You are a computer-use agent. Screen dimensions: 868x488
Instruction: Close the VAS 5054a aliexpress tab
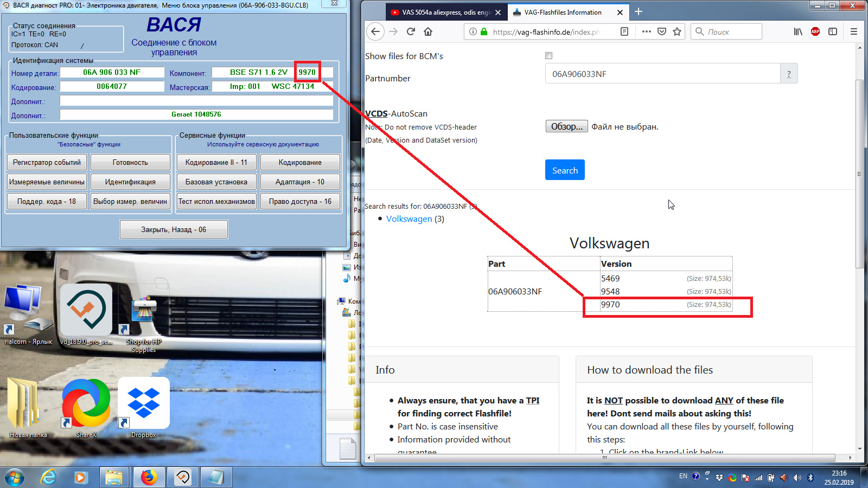[498, 12]
